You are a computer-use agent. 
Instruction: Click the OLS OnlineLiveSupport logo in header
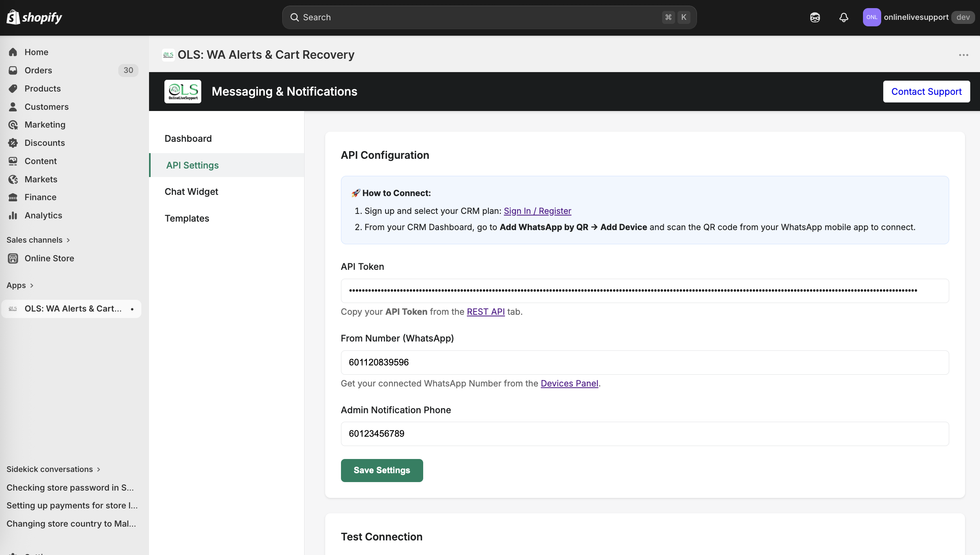tap(183, 92)
